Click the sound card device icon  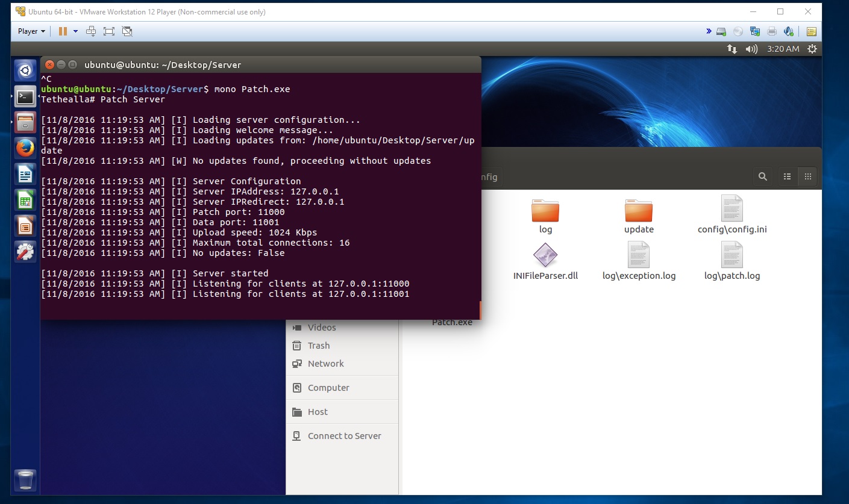point(789,31)
